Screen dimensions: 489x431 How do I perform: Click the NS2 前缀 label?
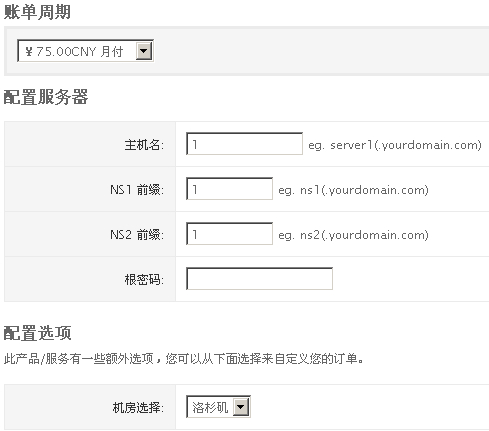(x=137, y=235)
